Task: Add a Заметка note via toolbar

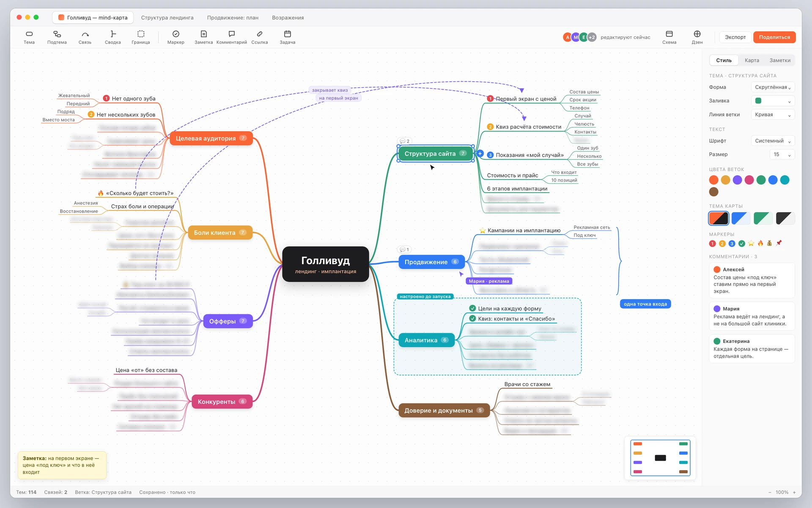Action: pyautogui.click(x=204, y=37)
